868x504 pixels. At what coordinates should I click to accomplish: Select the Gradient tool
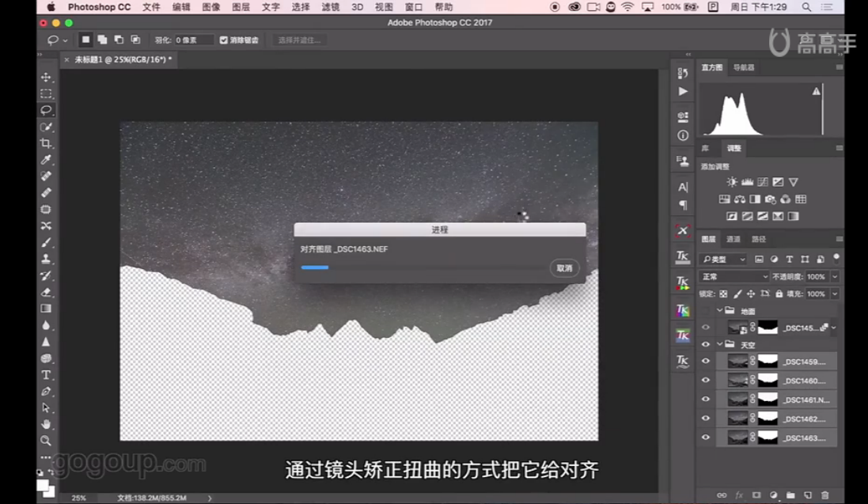tap(47, 309)
